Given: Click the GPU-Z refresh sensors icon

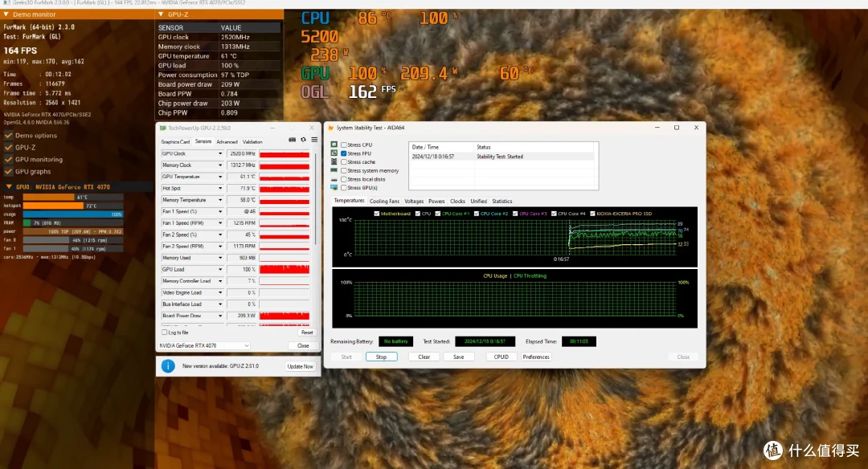Looking at the screenshot, I should [x=303, y=140].
